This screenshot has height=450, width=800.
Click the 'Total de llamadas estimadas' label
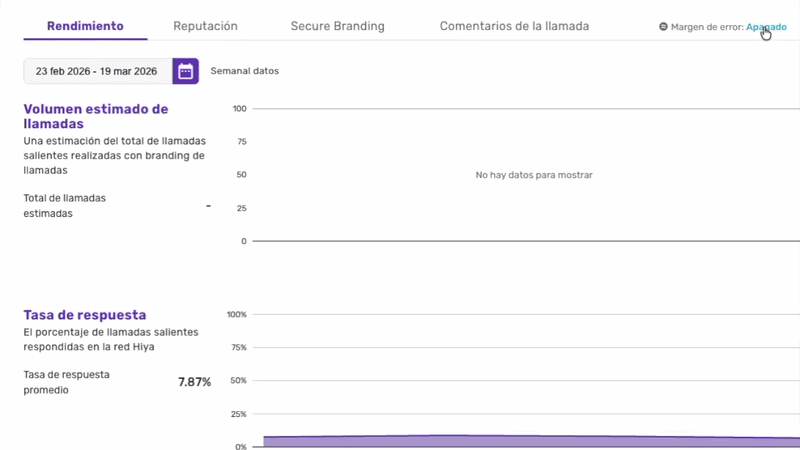tap(64, 205)
